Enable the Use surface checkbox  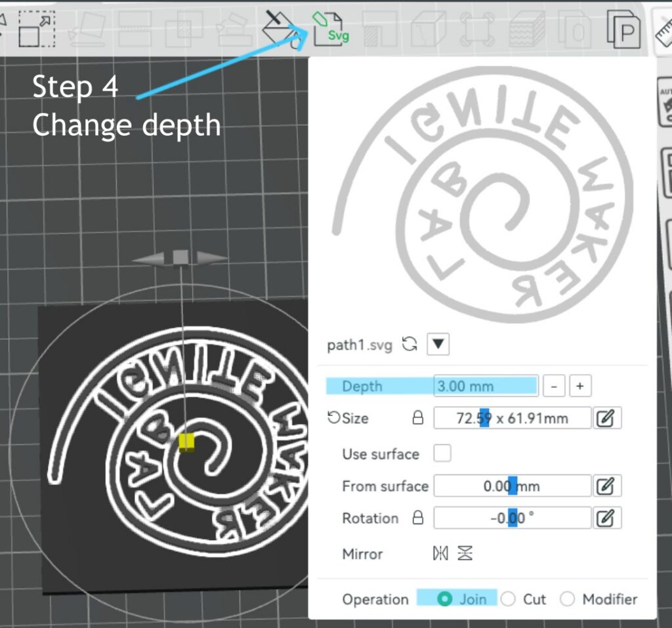[x=442, y=453]
